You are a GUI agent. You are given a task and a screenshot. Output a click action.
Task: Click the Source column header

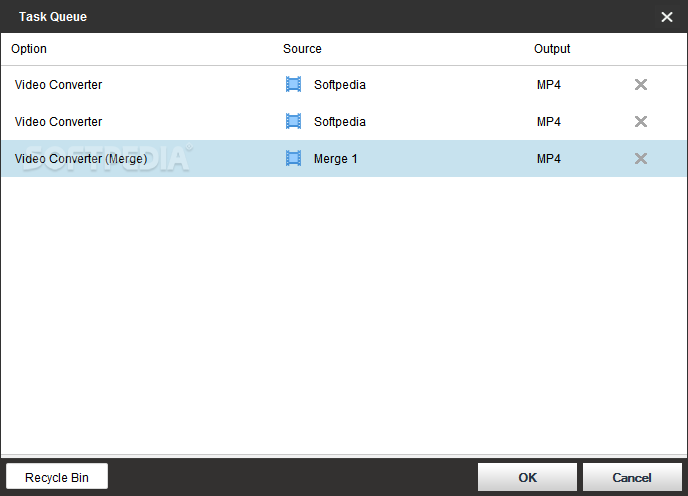point(302,49)
